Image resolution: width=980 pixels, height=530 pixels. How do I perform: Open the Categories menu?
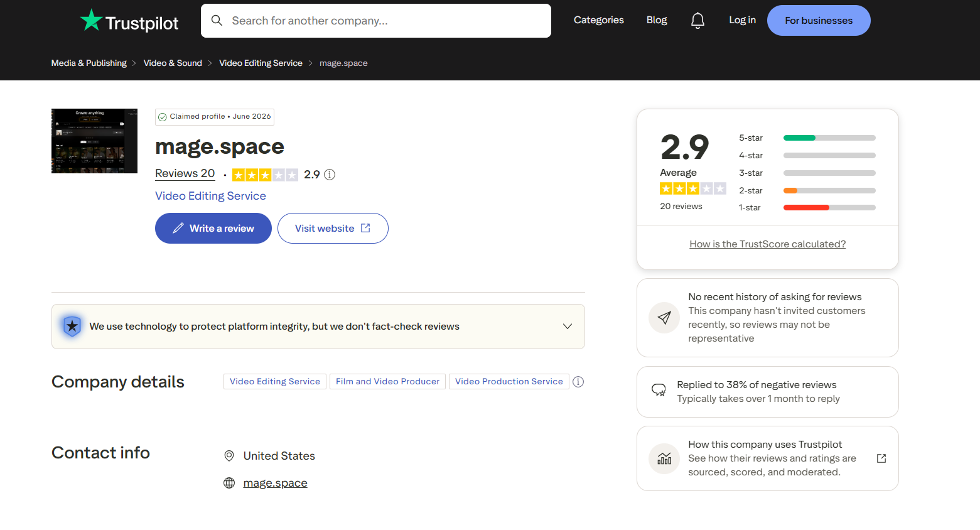[x=599, y=20]
